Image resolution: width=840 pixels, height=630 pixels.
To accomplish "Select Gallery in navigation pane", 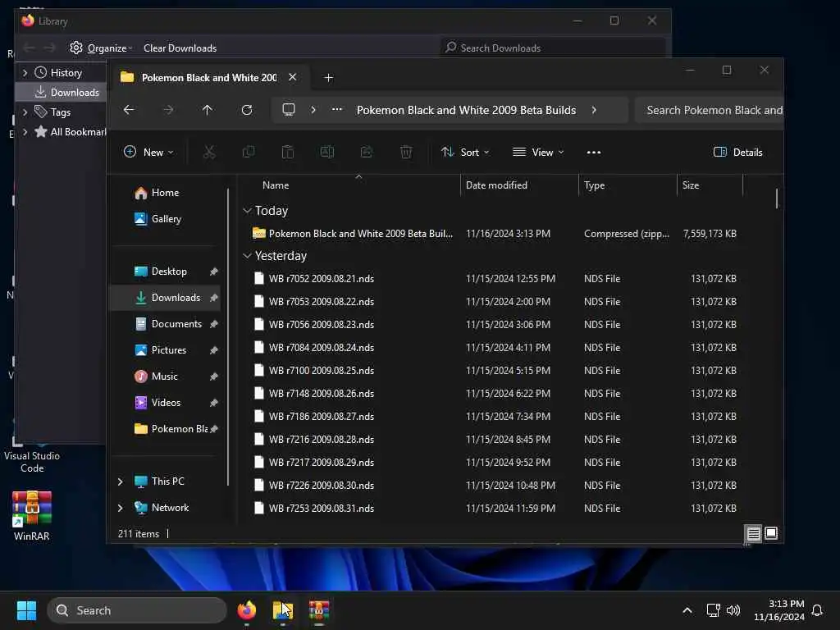I will [166, 218].
